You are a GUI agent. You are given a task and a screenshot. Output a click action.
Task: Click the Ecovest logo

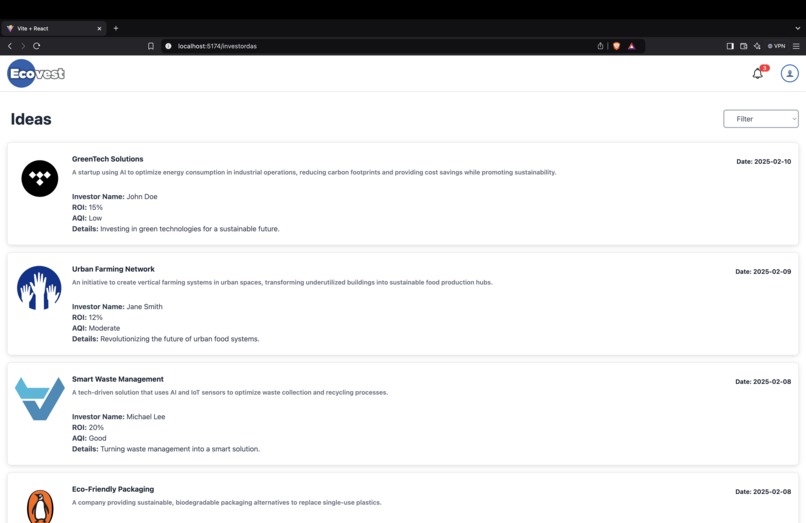(36, 74)
